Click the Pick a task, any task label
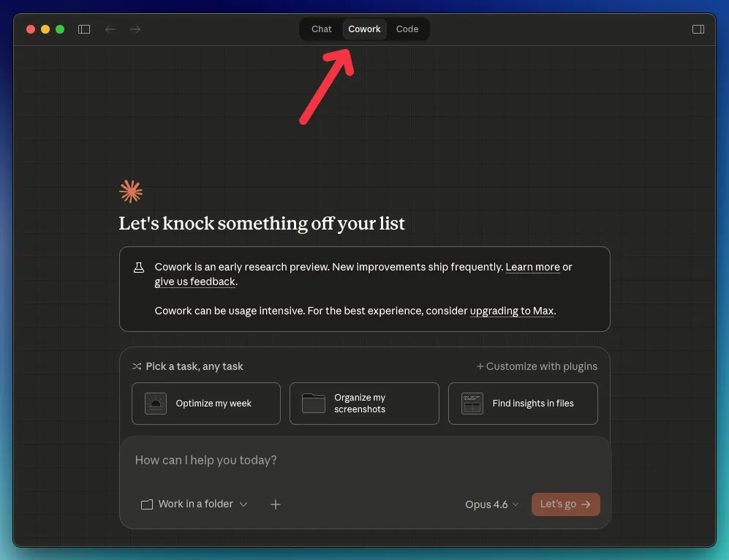The height and width of the screenshot is (560, 729). tap(194, 367)
